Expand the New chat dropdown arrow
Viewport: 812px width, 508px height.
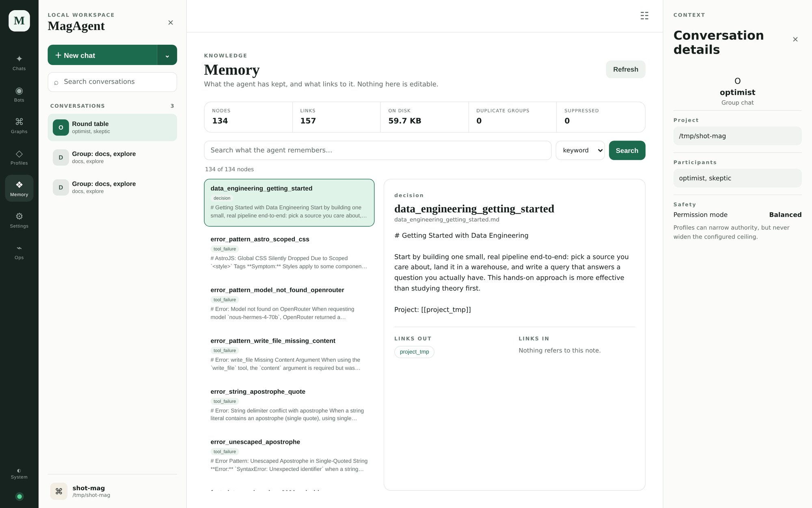[x=167, y=55]
